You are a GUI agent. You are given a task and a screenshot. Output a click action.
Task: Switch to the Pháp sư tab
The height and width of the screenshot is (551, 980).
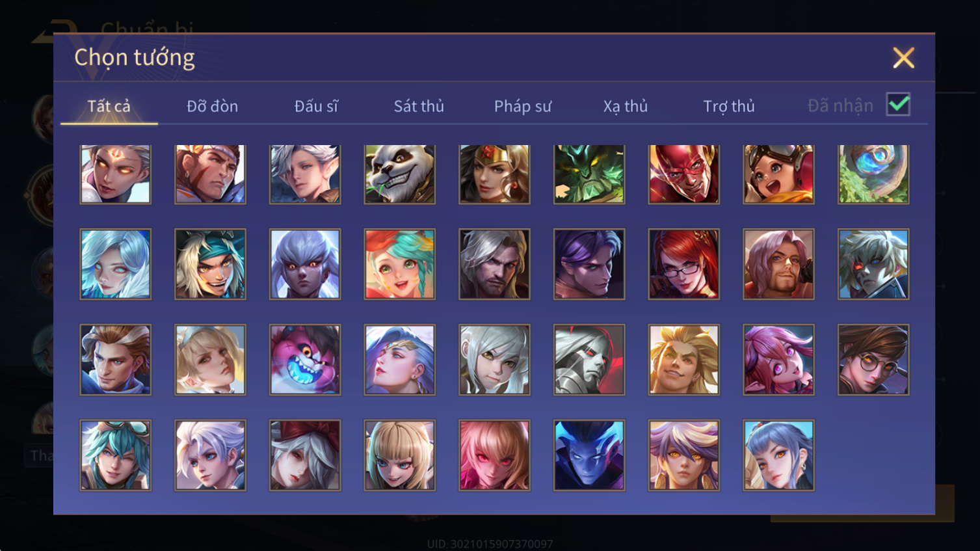(x=523, y=106)
